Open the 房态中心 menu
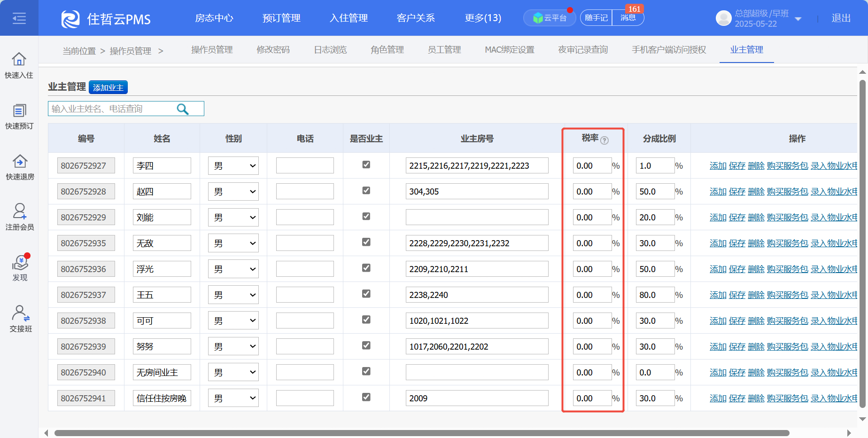The image size is (868, 438). coord(214,18)
